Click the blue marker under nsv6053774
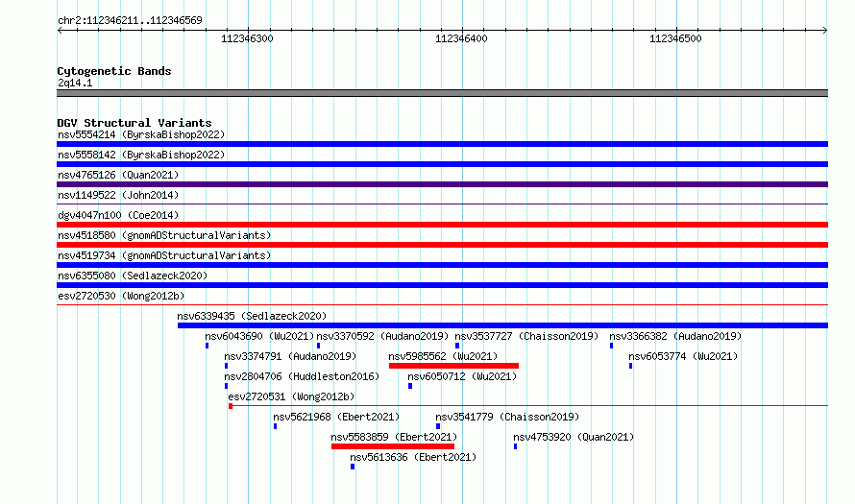 (631, 366)
